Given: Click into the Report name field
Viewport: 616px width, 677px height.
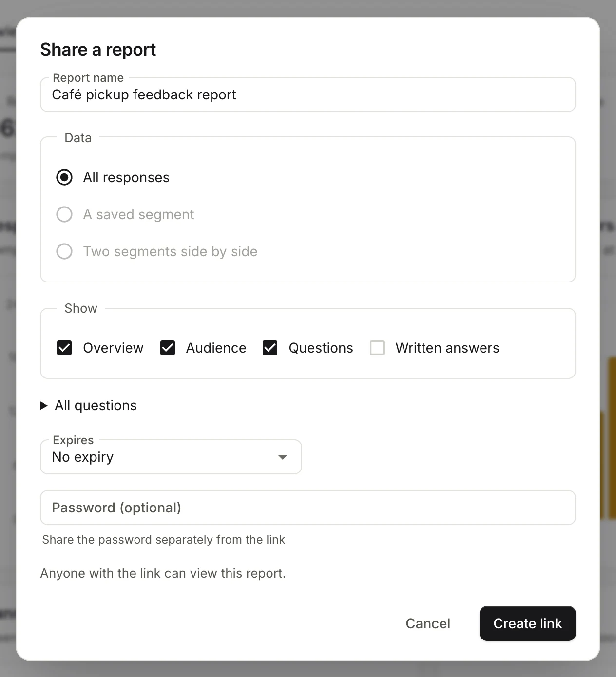Looking at the screenshot, I should (308, 94).
